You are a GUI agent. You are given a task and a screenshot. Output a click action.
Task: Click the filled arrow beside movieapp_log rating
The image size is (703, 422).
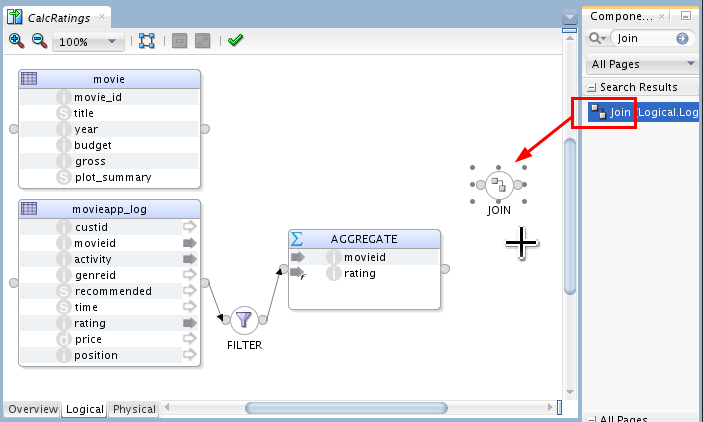click(x=190, y=323)
